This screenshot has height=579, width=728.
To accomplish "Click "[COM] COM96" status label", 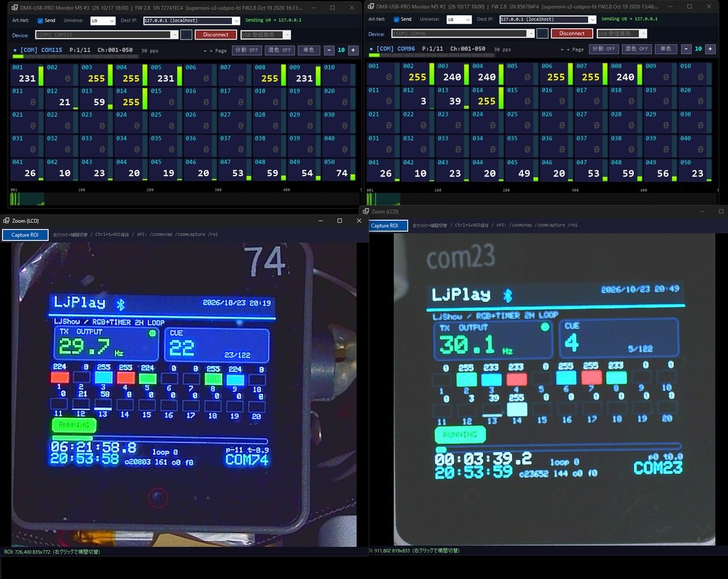I will [x=396, y=49].
